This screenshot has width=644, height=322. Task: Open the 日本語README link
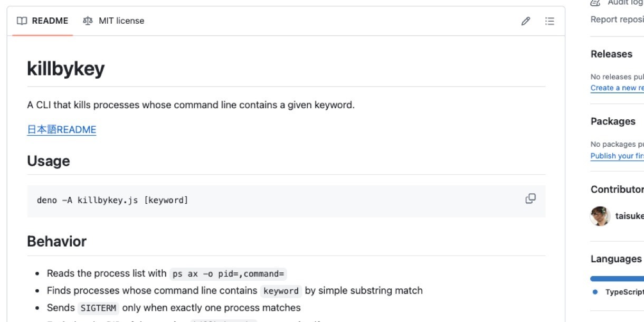[x=62, y=130]
